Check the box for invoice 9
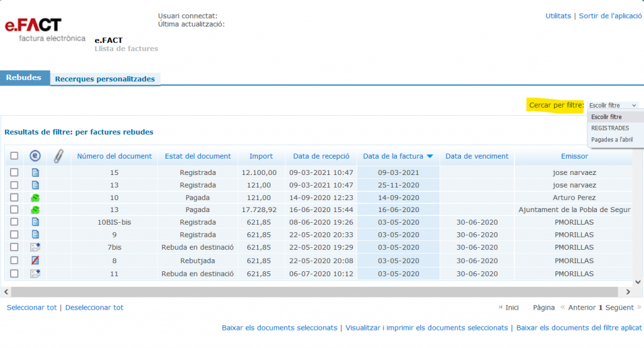 coord(14,235)
